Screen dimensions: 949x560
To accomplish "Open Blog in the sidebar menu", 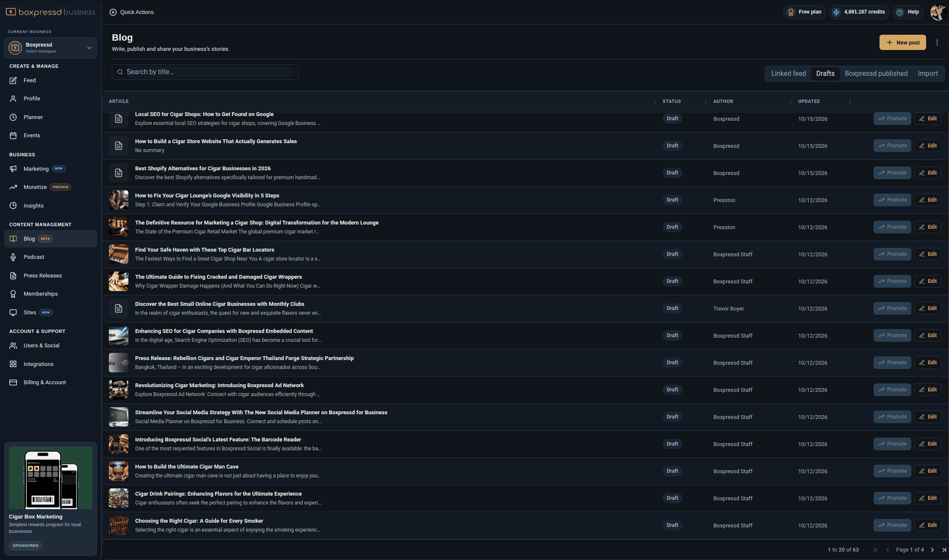I will click(x=50, y=239).
